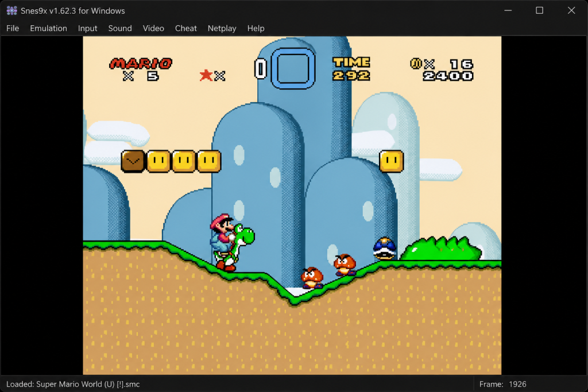Open the Sound menu

(x=120, y=29)
